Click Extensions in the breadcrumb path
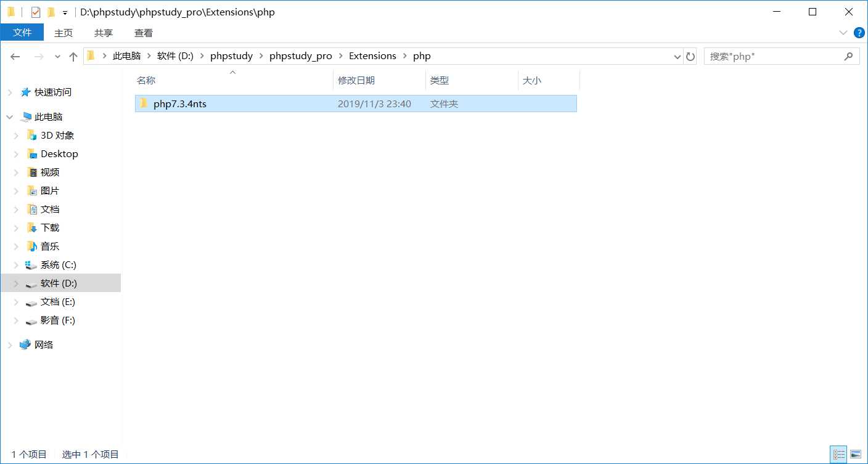 coord(372,56)
